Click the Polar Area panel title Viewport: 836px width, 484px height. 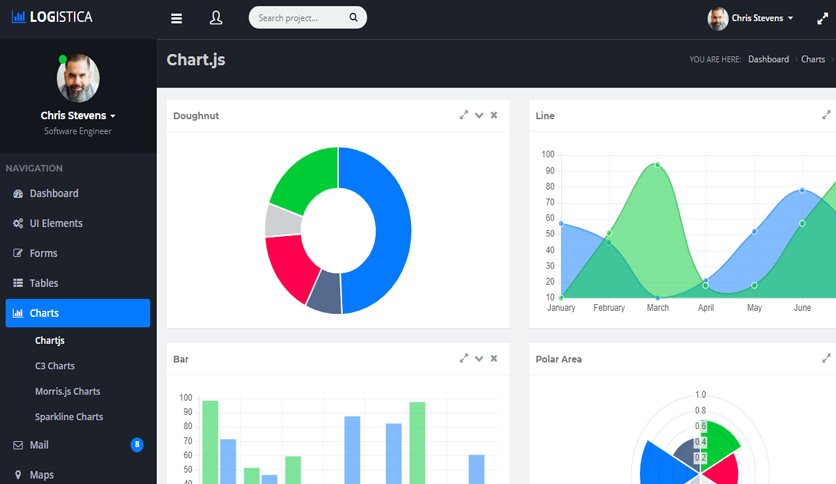point(558,359)
